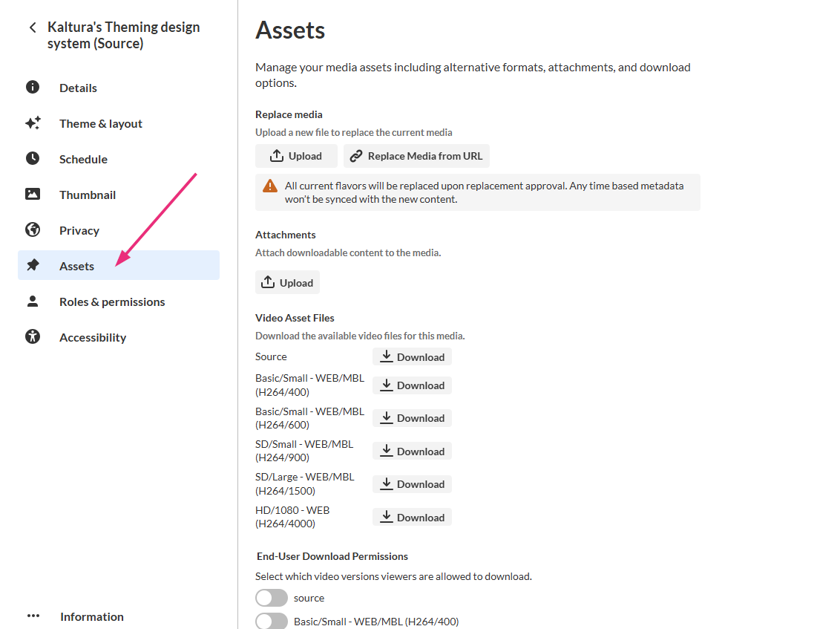Download the Source video file
This screenshot has height=629, width=840.
[412, 357]
